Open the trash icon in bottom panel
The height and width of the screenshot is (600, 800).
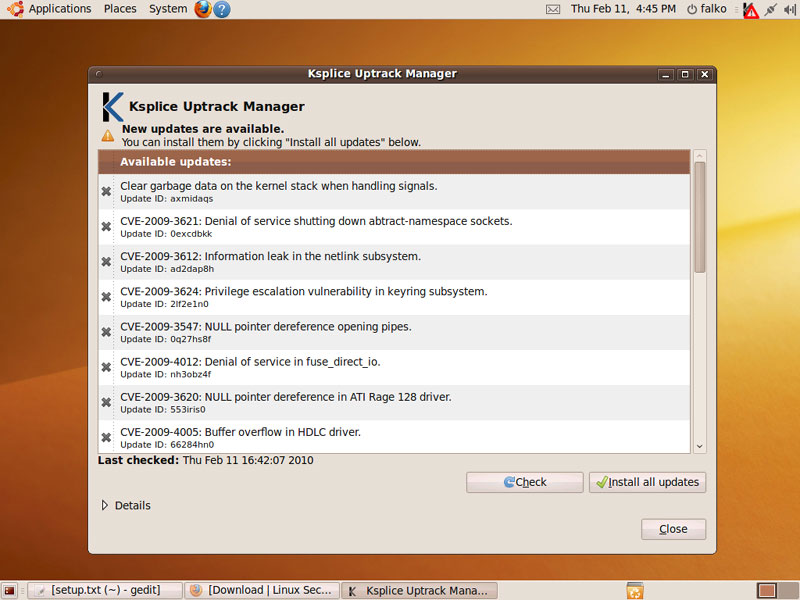tap(634, 590)
